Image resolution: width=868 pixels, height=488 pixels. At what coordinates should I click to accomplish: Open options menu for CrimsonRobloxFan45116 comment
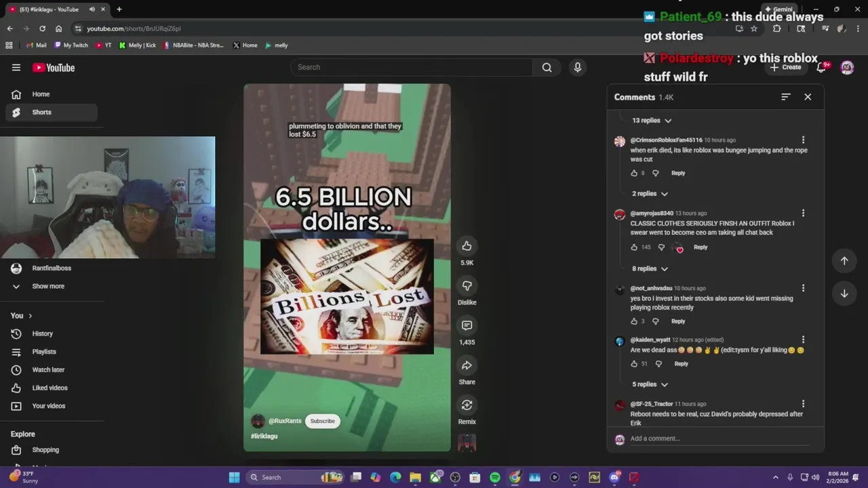click(803, 140)
